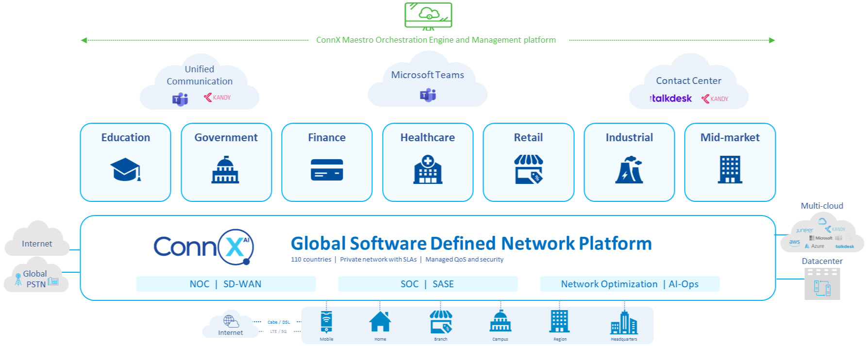Click the talkdesk logo in Contact Center cloud
The height and width of the screenshot is (346, 868).
point(670,99)
